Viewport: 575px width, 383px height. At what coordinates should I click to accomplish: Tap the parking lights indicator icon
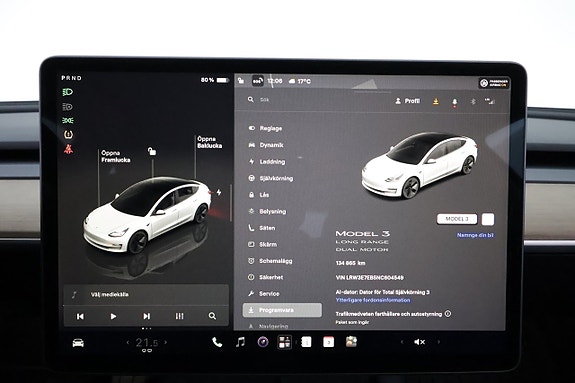(68, 120)
